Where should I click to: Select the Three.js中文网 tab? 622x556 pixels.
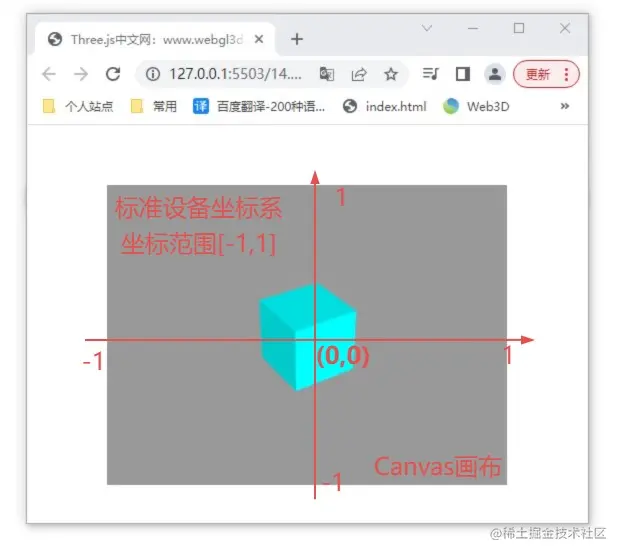click(155, 39)
